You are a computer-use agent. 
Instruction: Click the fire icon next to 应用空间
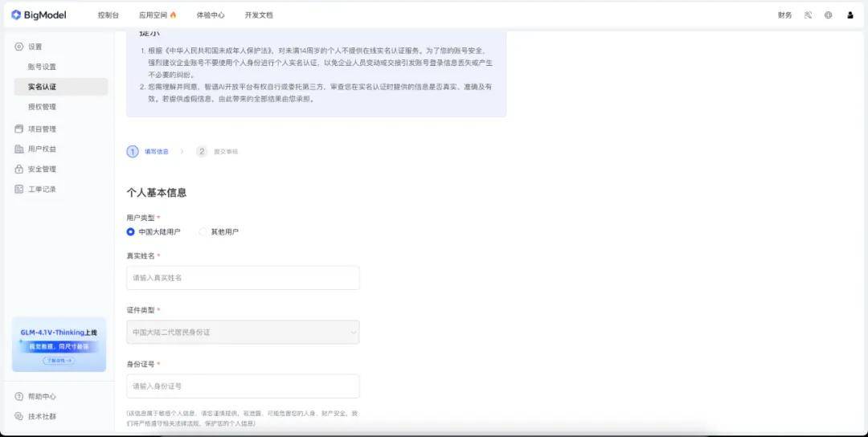(x=173, y=15)
